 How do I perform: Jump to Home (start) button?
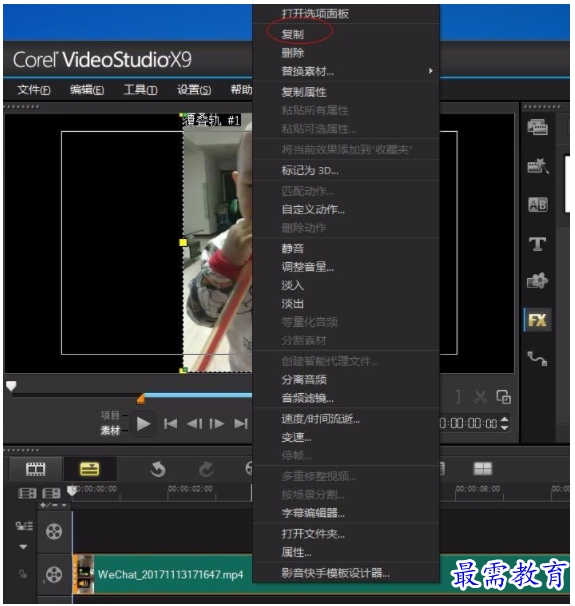click(170, 424)
